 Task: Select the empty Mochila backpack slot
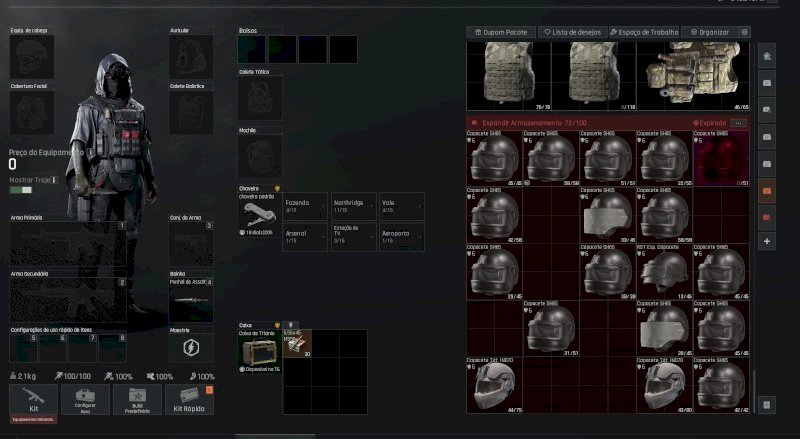tap(260, 156)
